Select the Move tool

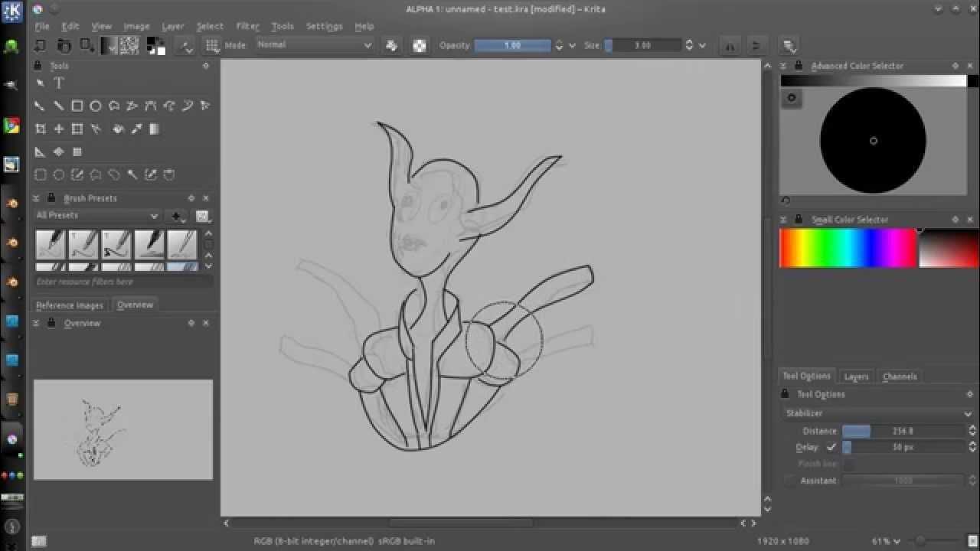pyautogui.click(x=58, y=129)
